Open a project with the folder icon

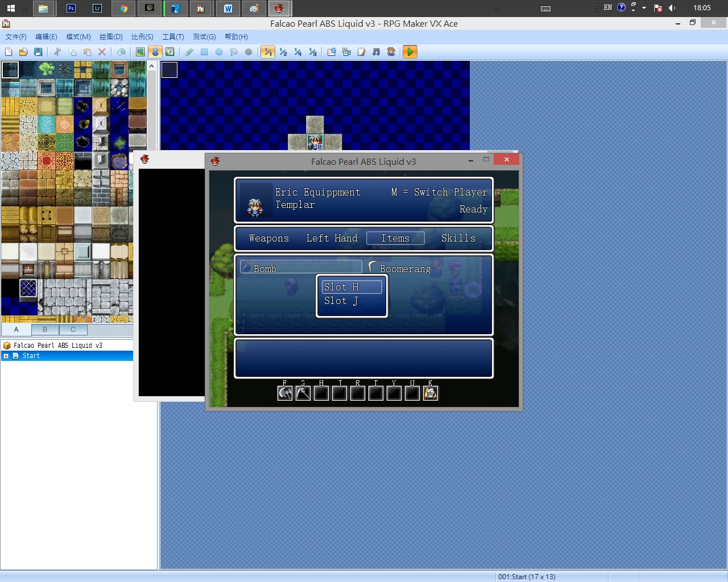click(x=23, y=52)
